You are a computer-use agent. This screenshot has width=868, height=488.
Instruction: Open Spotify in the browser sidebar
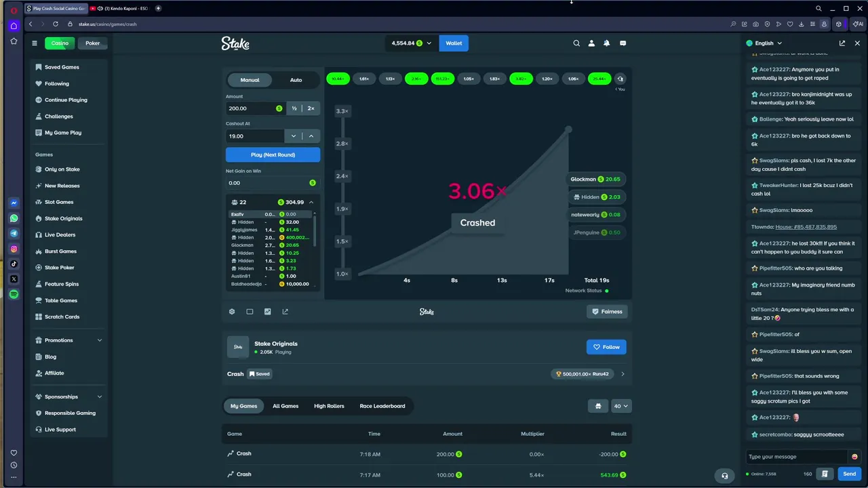tap(14, 294)
